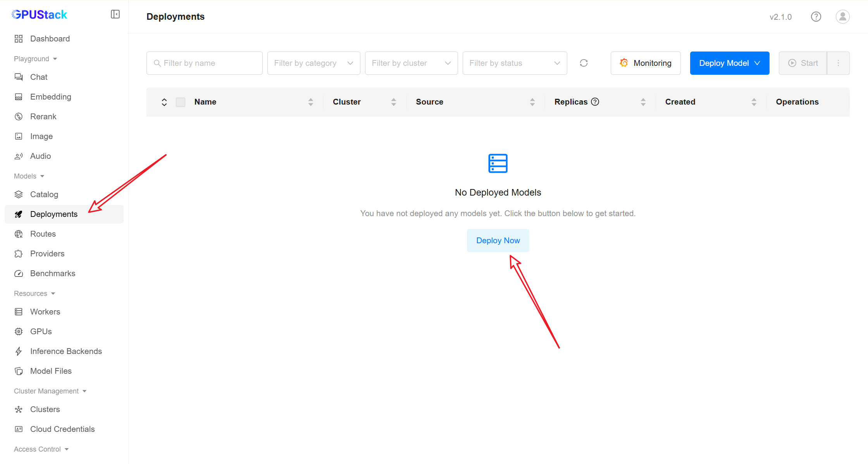Open Inference Backends in the sidebar
This screenshot has width=868, height=464.
tap(66, 351)
